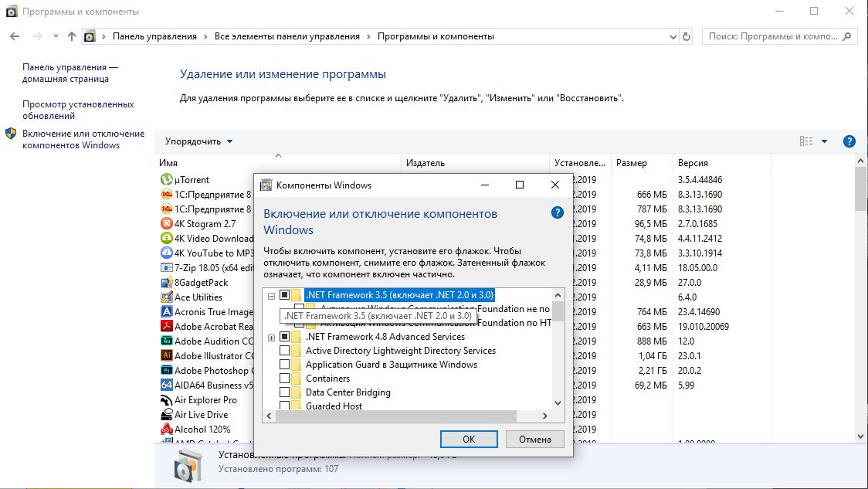Select the Data Center Bridging row

pyautogui.click(x=348, y=392)
